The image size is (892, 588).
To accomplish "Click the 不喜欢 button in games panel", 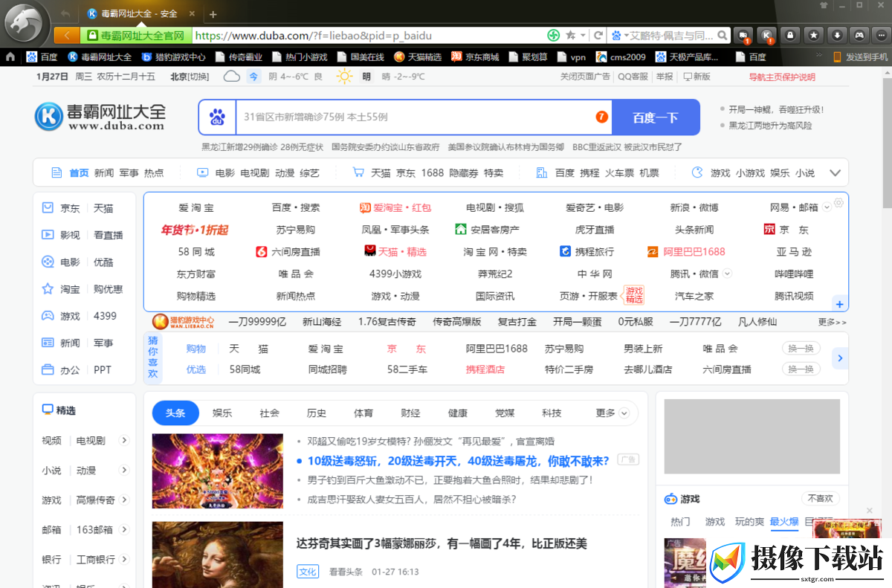I will click(821, 498).
